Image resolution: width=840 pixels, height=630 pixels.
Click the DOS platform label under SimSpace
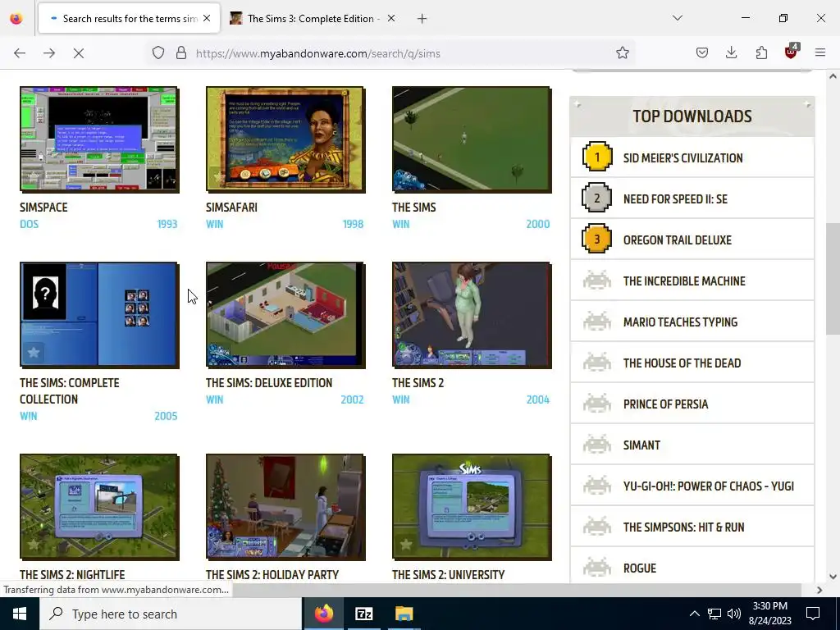29,224
